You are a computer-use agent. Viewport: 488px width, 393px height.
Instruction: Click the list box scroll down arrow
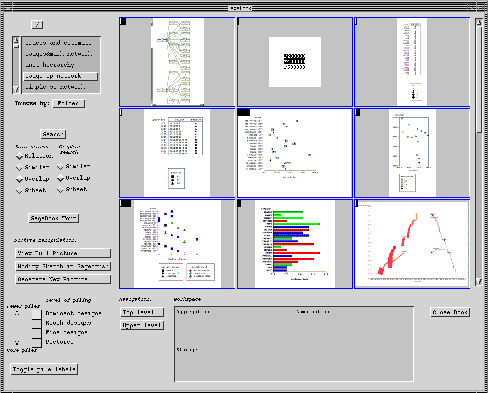(x=16, y=89)
